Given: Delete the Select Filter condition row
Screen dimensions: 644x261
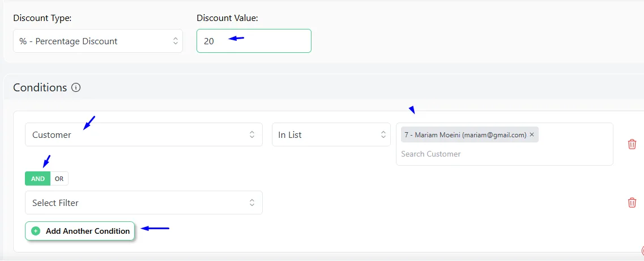Looking at the screenshot, I should (632, 203).
